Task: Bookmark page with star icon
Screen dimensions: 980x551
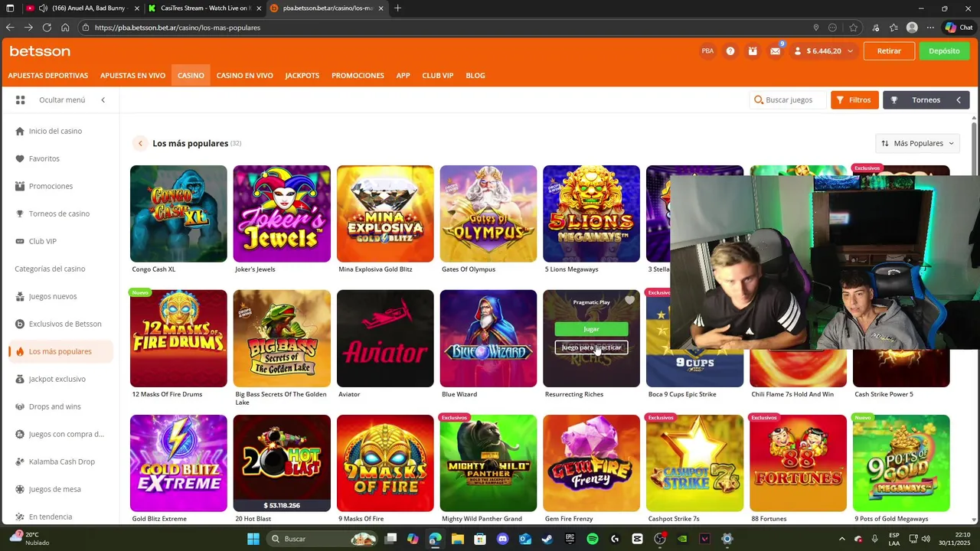Action: [854, 28]
